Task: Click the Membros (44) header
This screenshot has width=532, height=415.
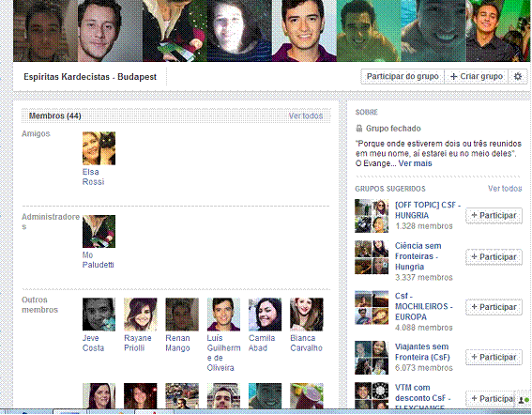Action: pos(55,115)
